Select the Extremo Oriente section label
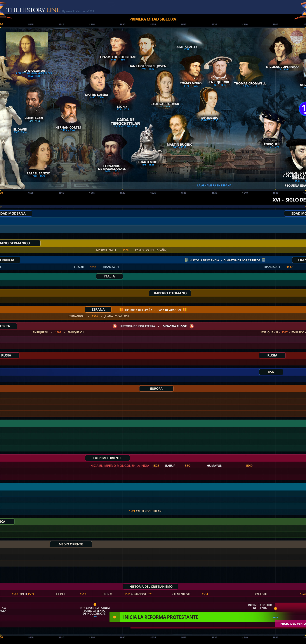 tap(107, 458)
